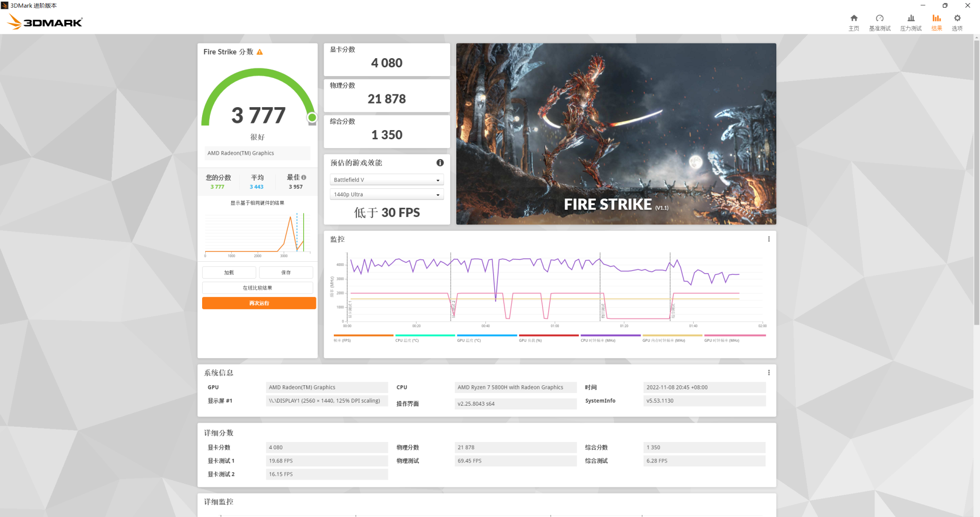This screenshot has height=517, width=980.
Task: Click the warning icon beside Fire Strike 分数
Action: 260,52
